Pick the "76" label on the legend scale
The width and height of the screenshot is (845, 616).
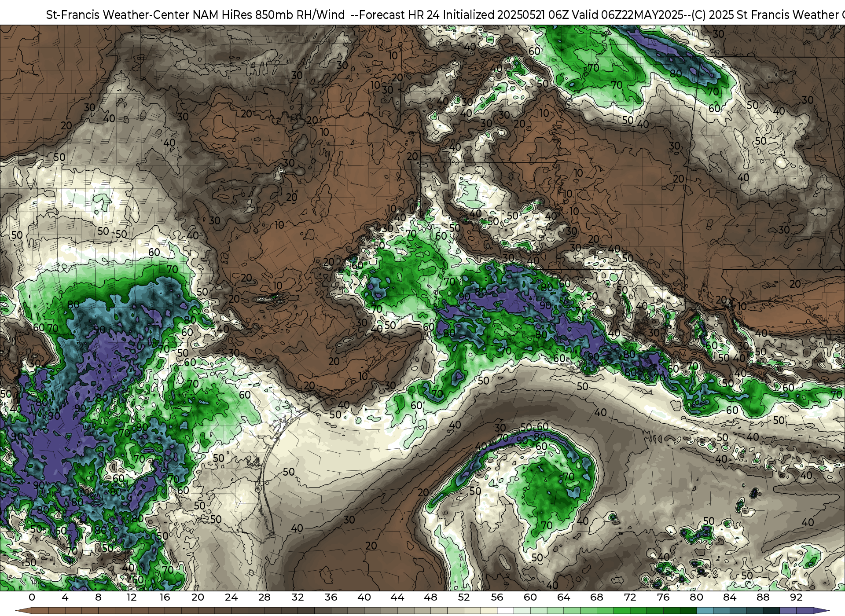pos(663,598)
